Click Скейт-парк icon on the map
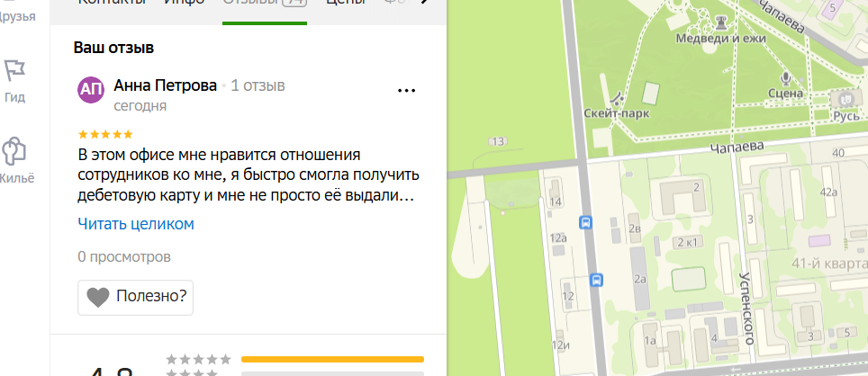 pyautogui.click(x=616, y=100)
